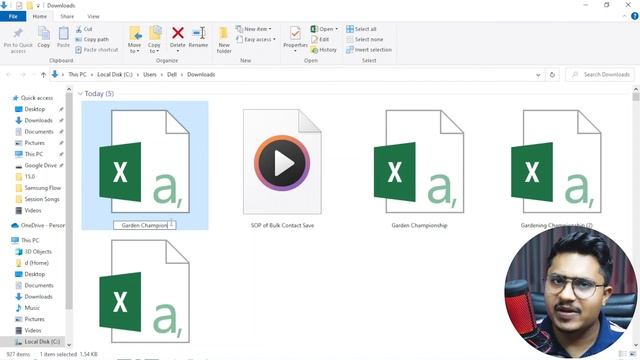Expand address bar history dropdown
Image resolution: width=640 pixels, height=360 pixels.
coord(538,75)
